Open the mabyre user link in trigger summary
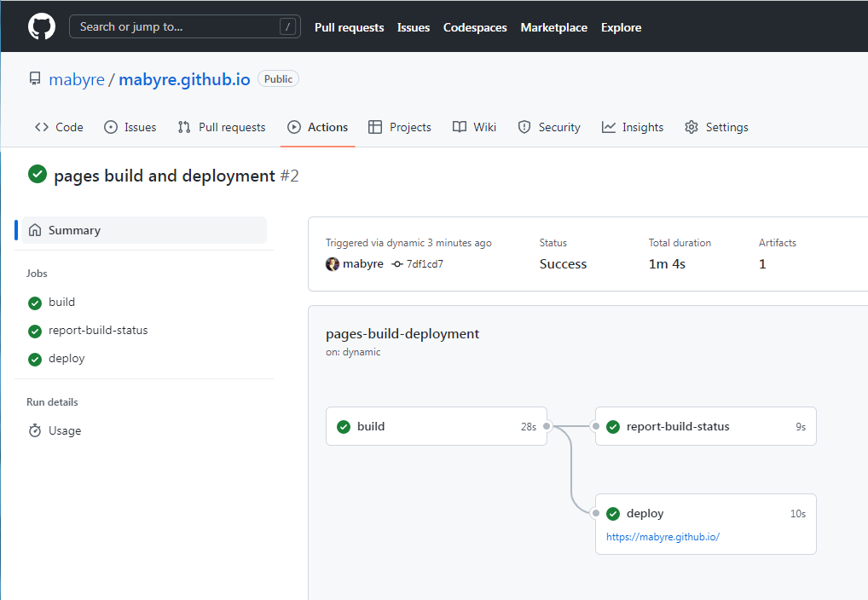Image resolution: width=868 pixels, height=600 pixels. pyautogui.click(x=363, y=264)
